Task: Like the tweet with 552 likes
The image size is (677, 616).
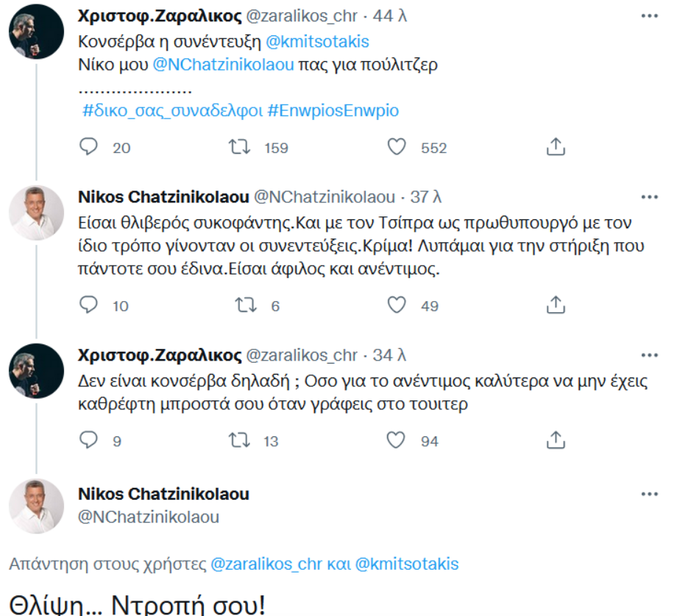Action: 397,147
